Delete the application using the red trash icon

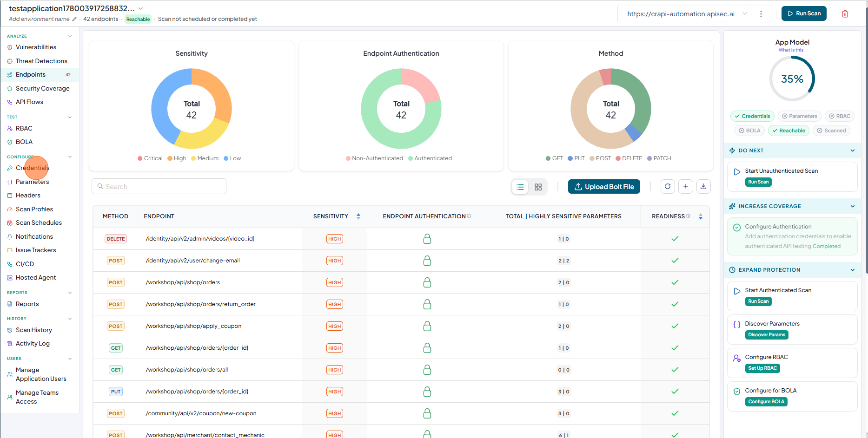[845, 14]
